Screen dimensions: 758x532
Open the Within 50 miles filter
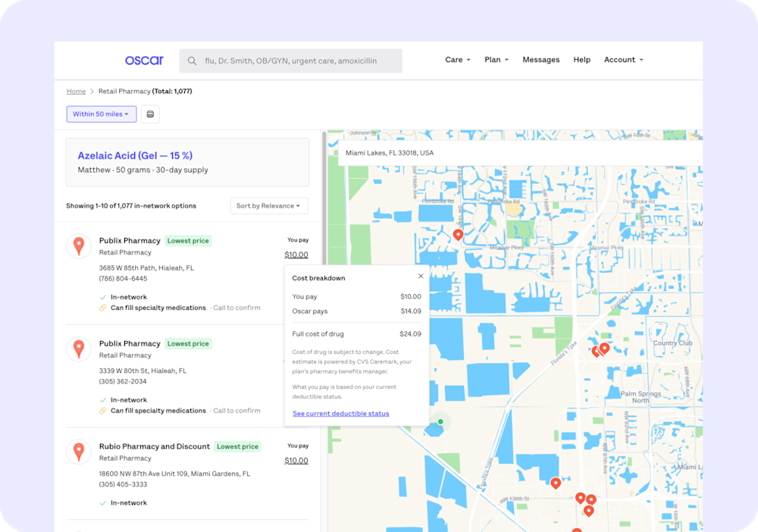coord(102,114)
